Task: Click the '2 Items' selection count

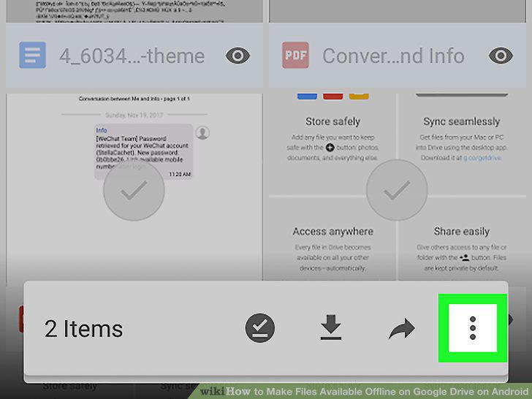Action: (x=83, y=329)
